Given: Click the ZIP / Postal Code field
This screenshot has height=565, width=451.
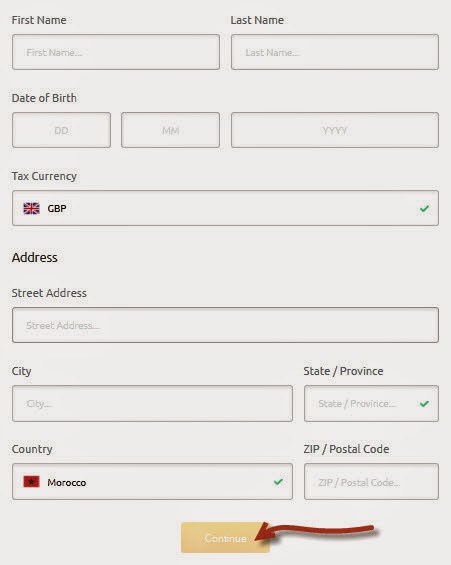Looking at the screenshot, I should 371,482.
